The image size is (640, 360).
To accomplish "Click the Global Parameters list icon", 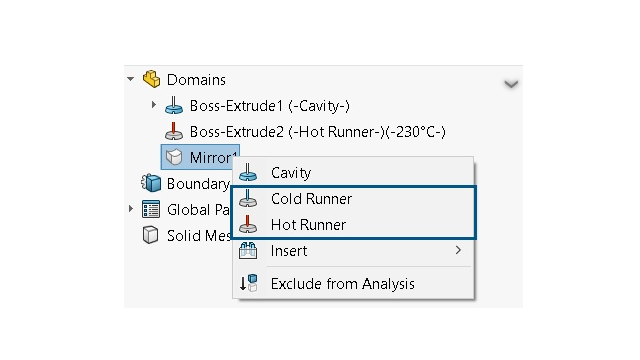I will (151, 209).
